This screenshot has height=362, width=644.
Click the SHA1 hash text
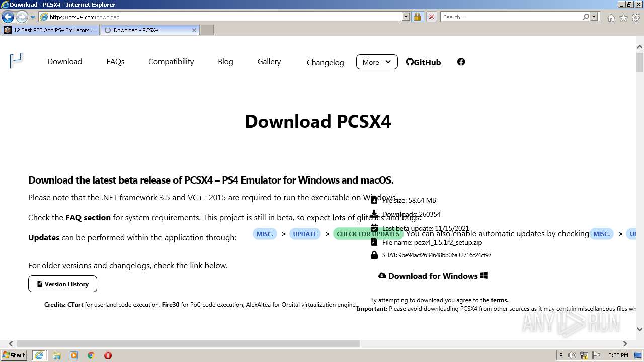(x=437, y=255)
